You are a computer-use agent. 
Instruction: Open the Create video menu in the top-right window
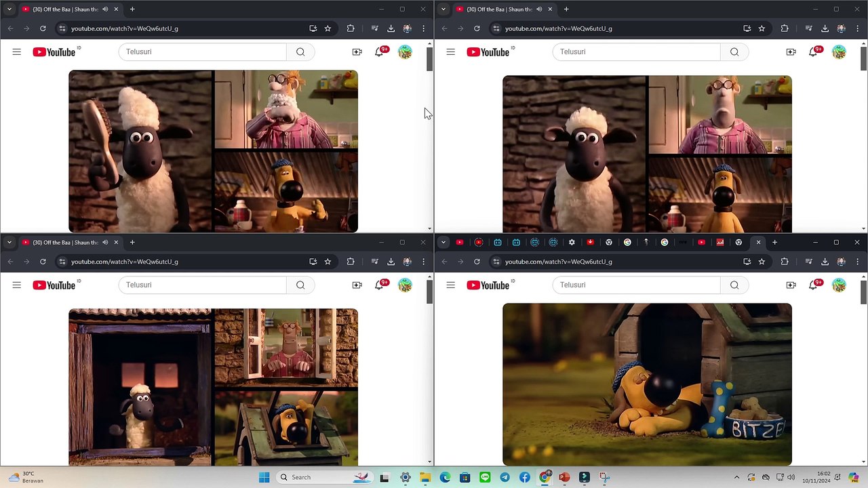tap(791, 52)
